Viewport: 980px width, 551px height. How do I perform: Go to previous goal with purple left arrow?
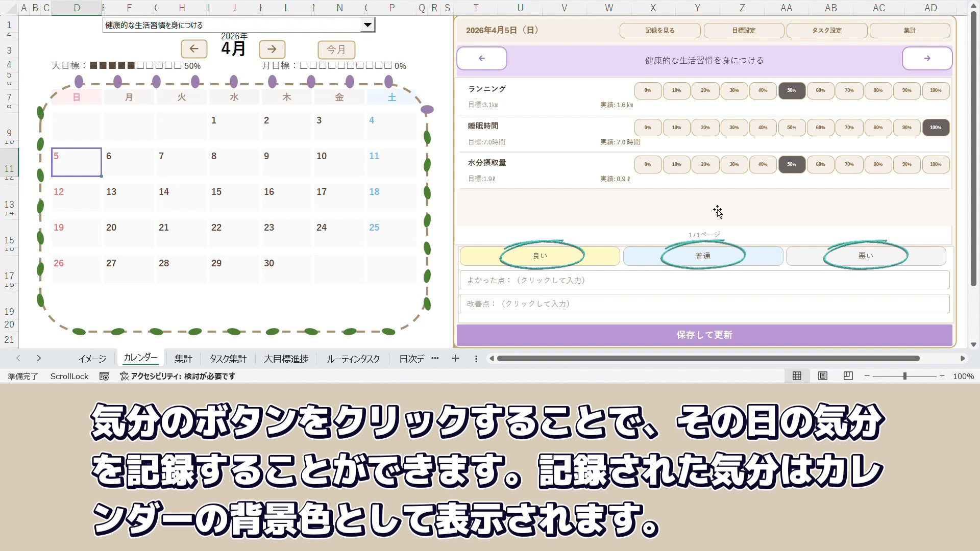click(x=481, y=59)
